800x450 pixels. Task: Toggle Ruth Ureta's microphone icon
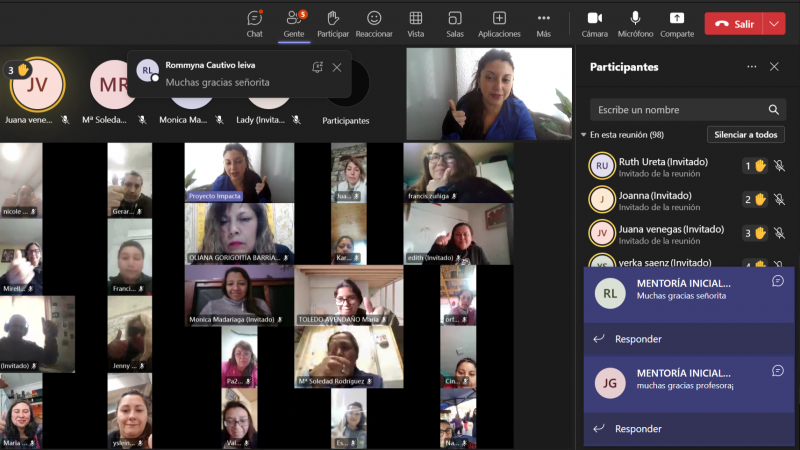(779, 166)
